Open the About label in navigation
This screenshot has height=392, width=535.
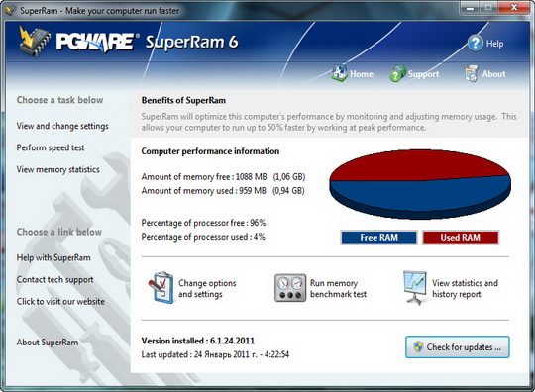coord(493,74)
